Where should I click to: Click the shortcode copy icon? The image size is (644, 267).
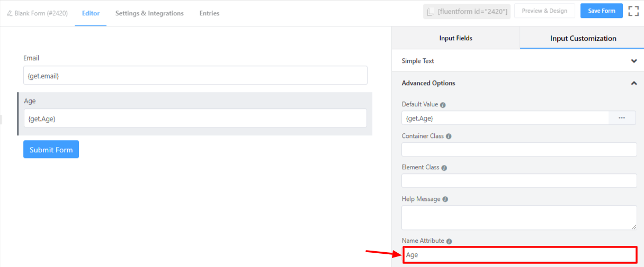[431, 11]
